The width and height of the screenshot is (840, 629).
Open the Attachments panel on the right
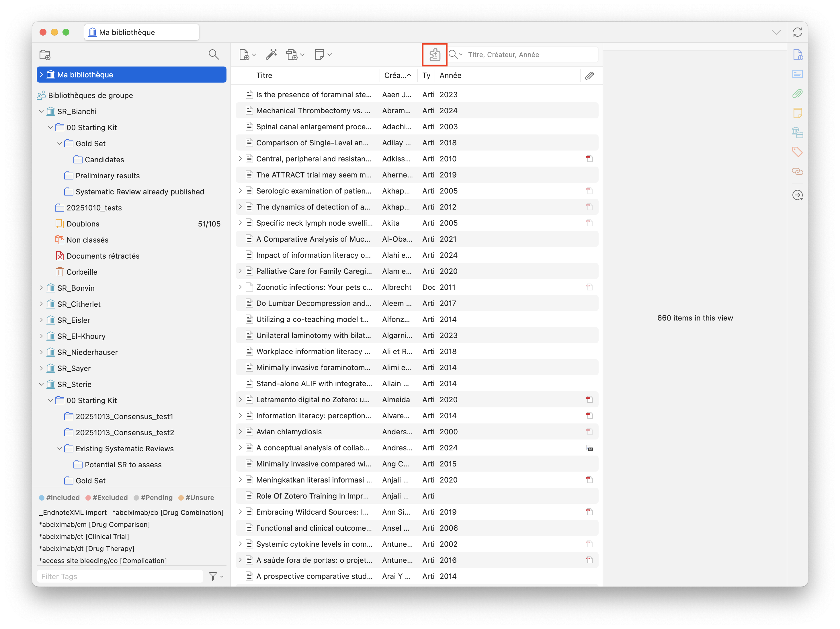(x=798, y=94)
